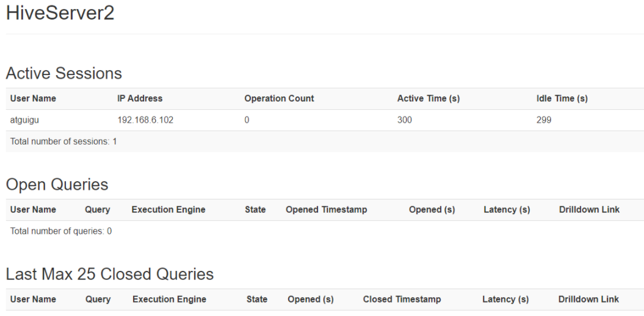Click the idle time value 299

pyautogui.click(x=544, y=120)
